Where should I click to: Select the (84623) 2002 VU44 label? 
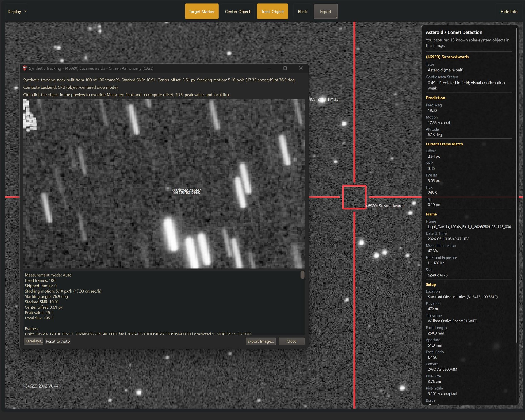[41, 386]
